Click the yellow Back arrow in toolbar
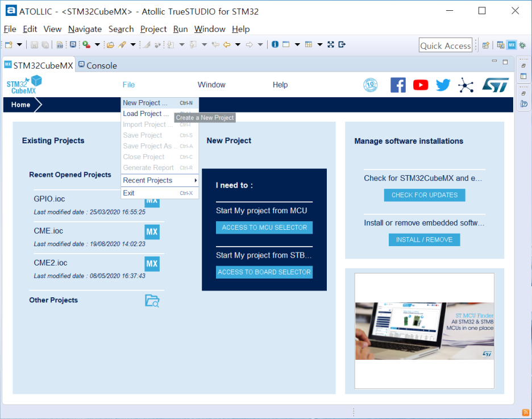This screenshot has width=532, height=419. coord(227,44)
